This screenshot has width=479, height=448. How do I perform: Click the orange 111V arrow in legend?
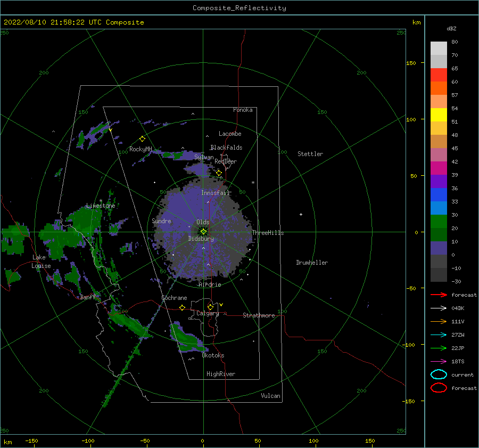click(x=439, y=321)
